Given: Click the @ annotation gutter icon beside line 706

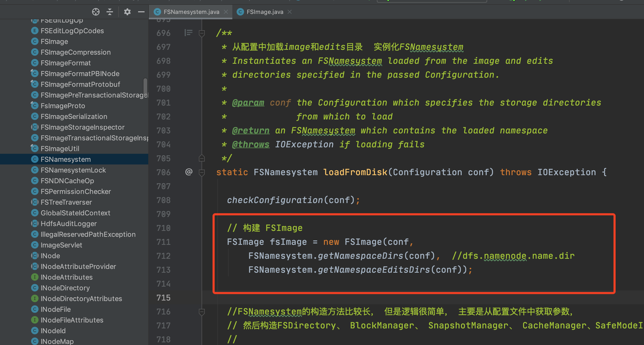Looking at the screenshot, I should tap(189, 172).
